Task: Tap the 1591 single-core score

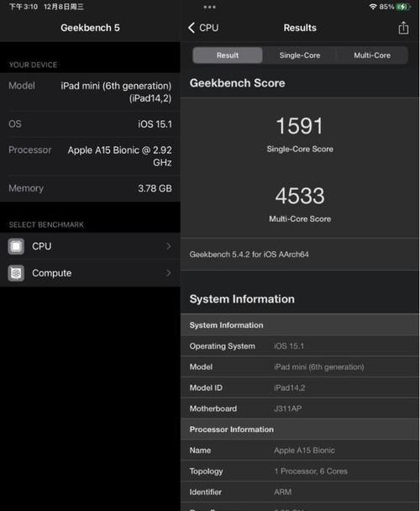Action: [x=299, y=126]
